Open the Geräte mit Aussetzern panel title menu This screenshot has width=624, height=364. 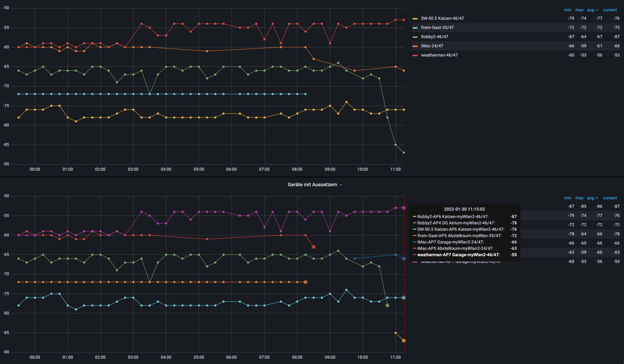coord(312,184)
